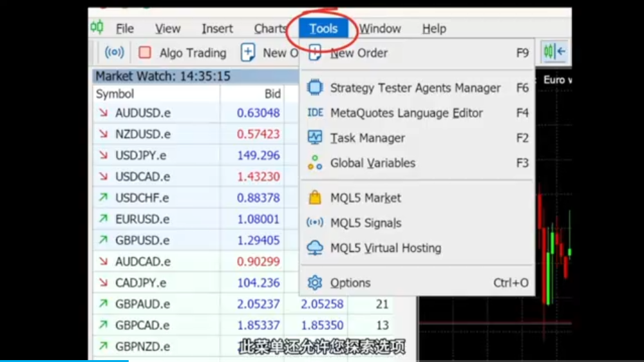The height and width of the screenshot is (362, 644).
Task: Select the EURUSD.e symbol row
Action: tap(196, 220)
